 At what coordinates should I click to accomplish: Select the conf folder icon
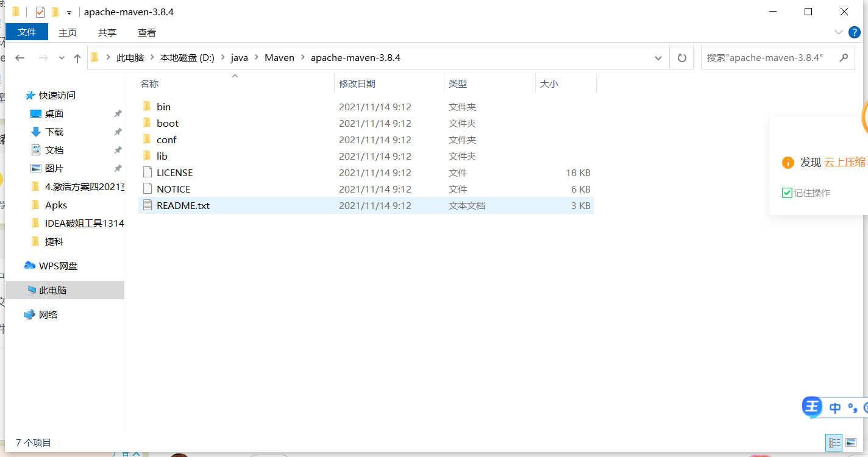pyautogui.click(x=146, y=140)
